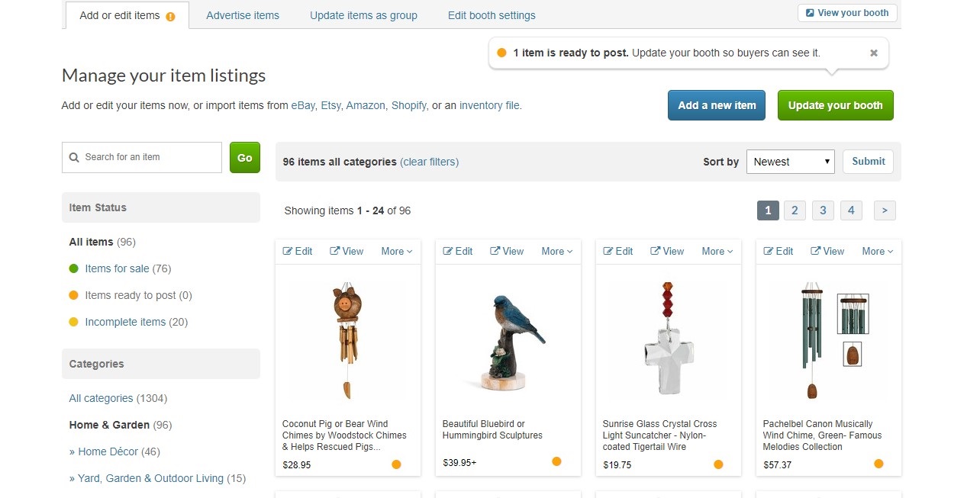Click the magnifier icon in item search box
This screenshot has width=980, height=498.
[x=74, y=158]
